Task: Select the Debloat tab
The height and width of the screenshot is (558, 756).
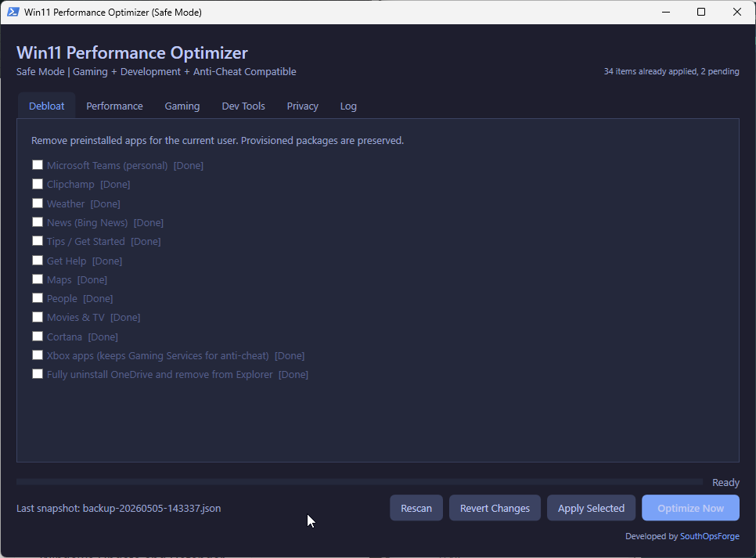Action: [46, 106]
